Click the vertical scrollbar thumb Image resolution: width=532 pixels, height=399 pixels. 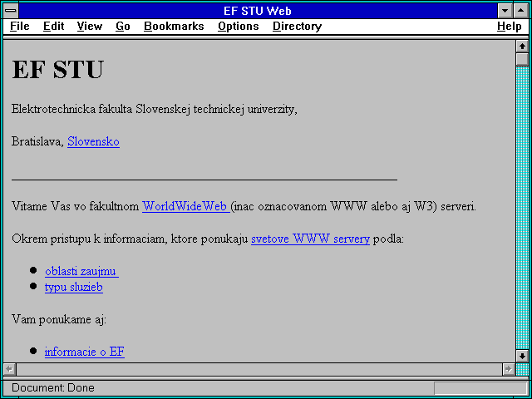522,59
